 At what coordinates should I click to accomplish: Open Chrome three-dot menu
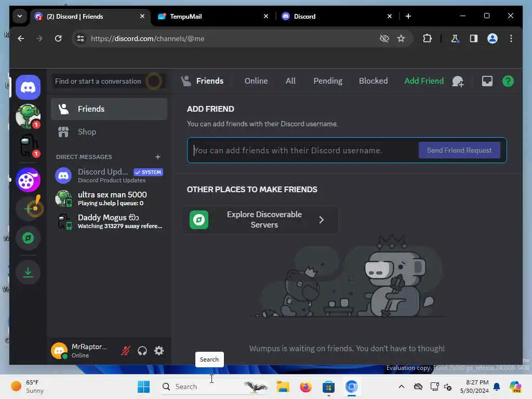pos(511,38)
